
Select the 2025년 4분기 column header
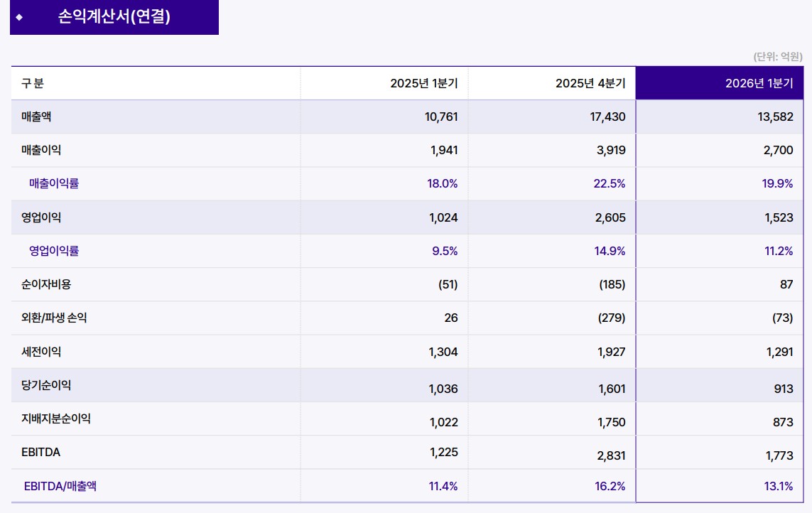coord(551,83)
